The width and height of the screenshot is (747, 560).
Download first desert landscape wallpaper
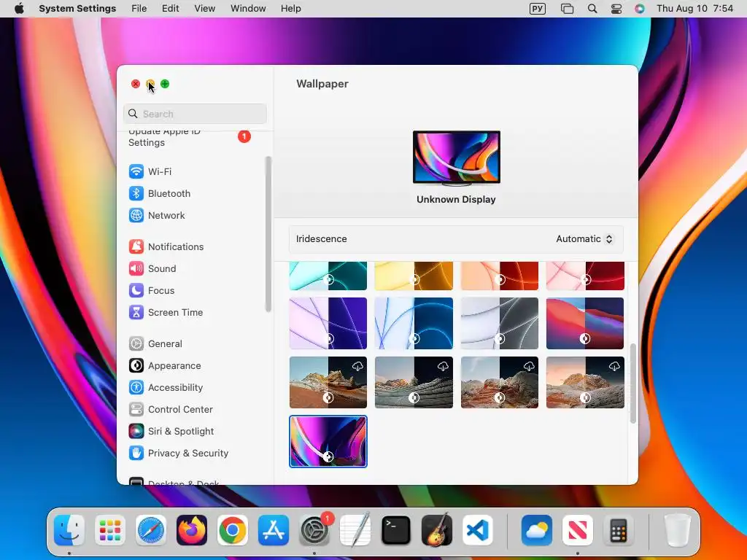[357, 366]
